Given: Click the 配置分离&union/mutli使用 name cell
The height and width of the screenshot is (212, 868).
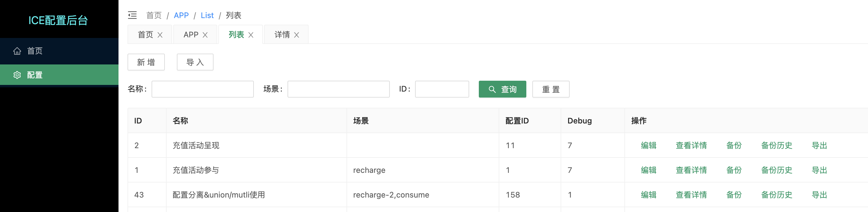Looking at the screenshot, I should [257, 195].
